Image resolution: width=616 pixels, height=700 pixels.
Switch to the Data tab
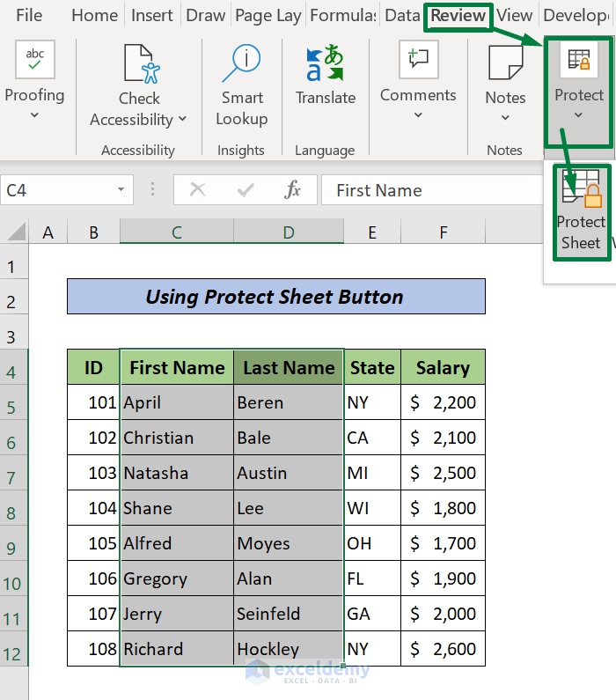click(x=402, y=15)
